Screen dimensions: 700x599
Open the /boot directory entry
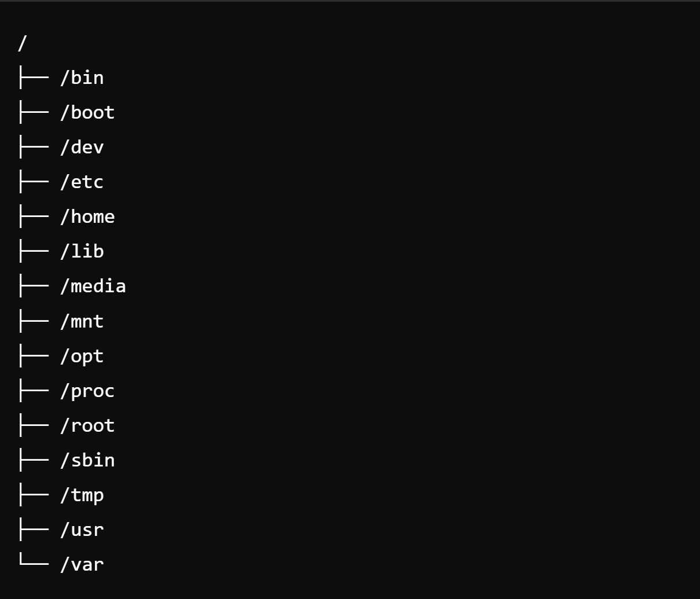pyautogui.click(x=87, y=112)
